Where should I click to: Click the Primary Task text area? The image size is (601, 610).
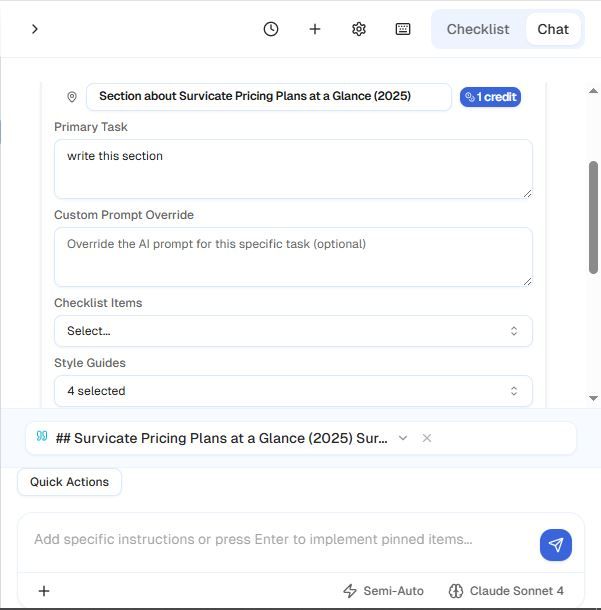293,169
